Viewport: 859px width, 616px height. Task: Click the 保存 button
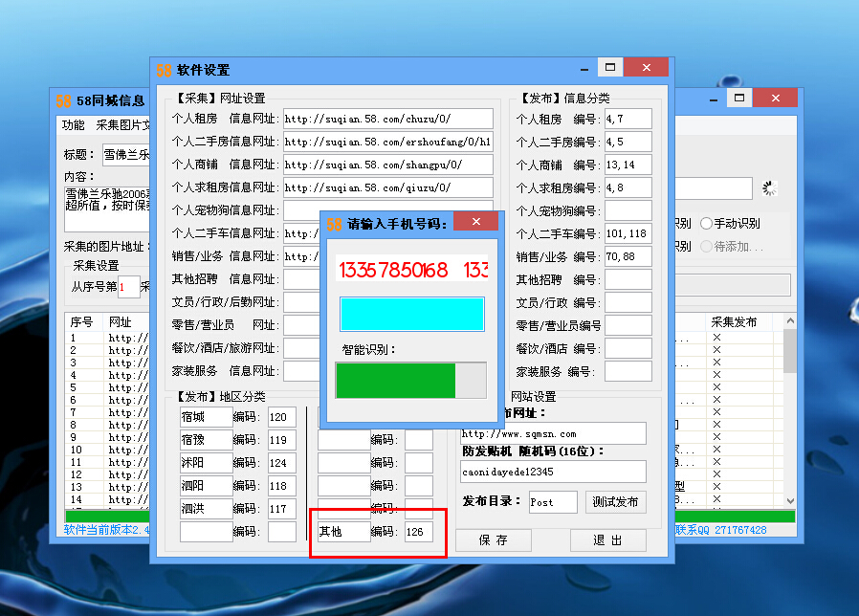494,540
